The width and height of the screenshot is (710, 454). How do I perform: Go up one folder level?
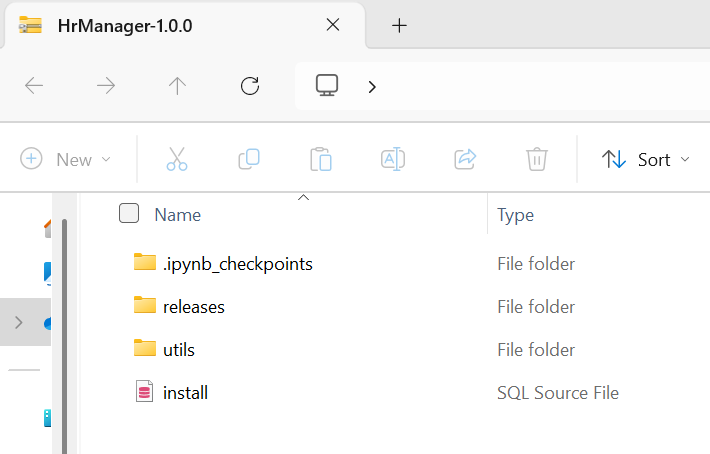click(x=177, y=86)
